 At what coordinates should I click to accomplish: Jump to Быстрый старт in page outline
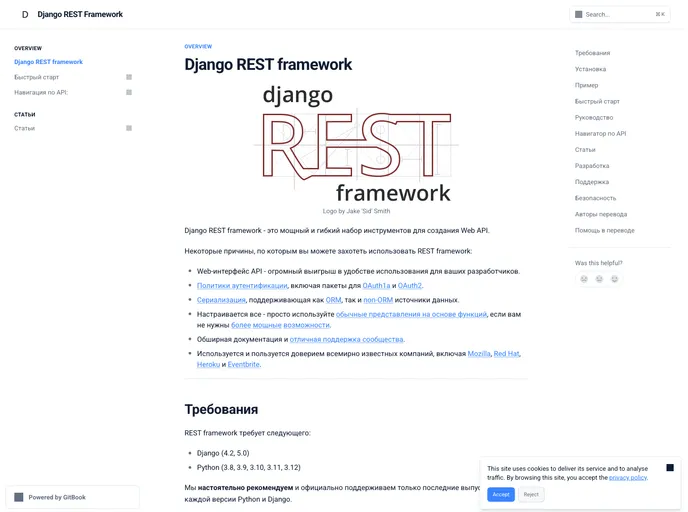pos(597,101)
